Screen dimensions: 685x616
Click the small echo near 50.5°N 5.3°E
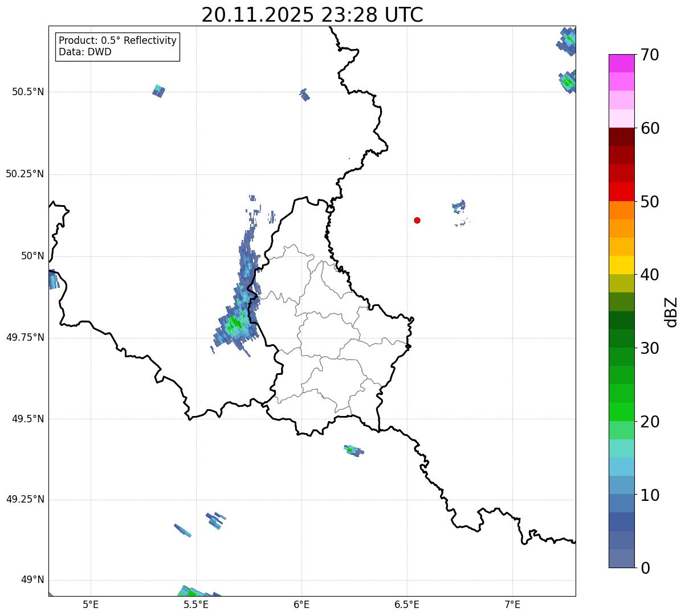pos(158,90)
